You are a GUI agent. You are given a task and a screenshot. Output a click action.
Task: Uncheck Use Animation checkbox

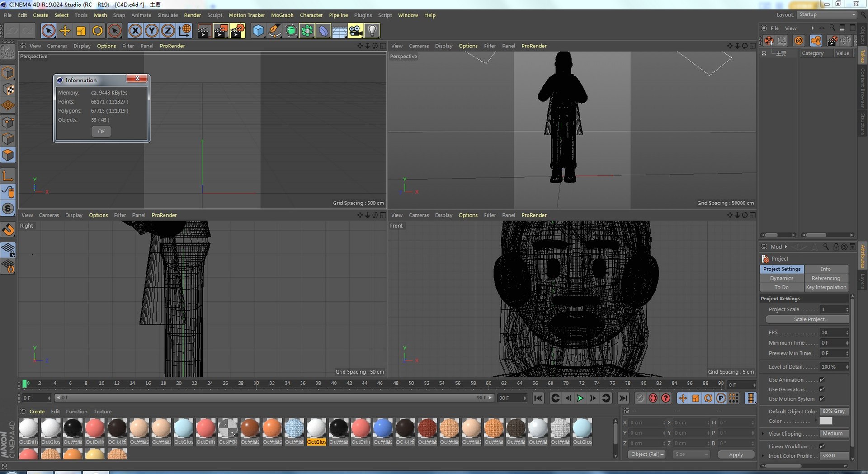point(822,380)
